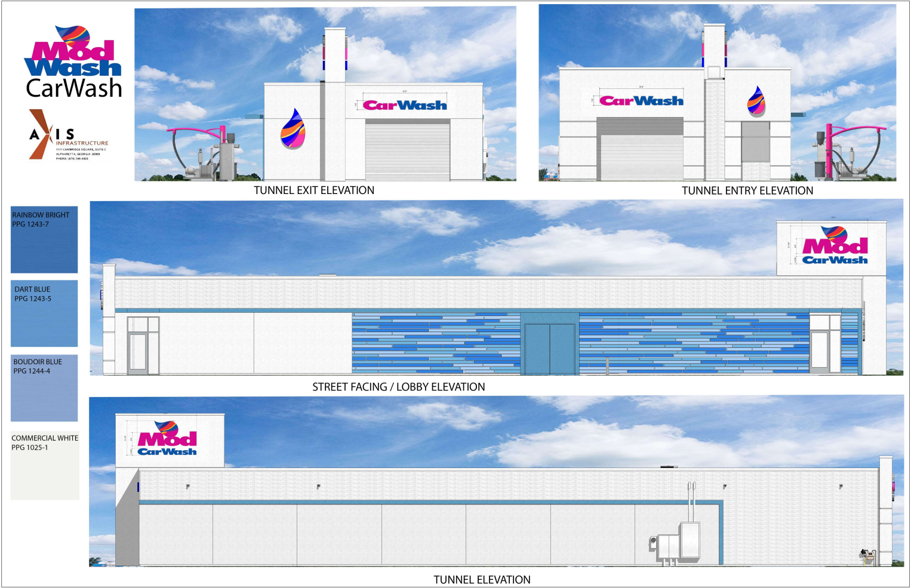Click the ModWash CarWash logo at top left

coord(73,61)
